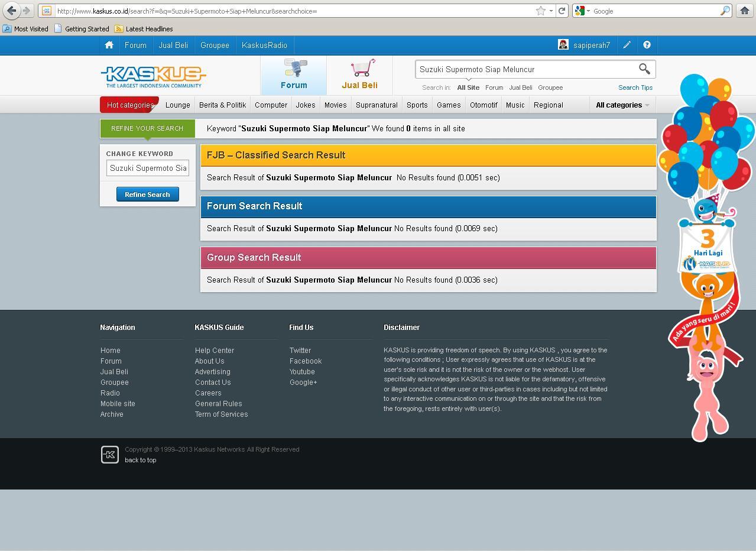
Task: Open the Google search engine dropdown
Action: [583, 11]
